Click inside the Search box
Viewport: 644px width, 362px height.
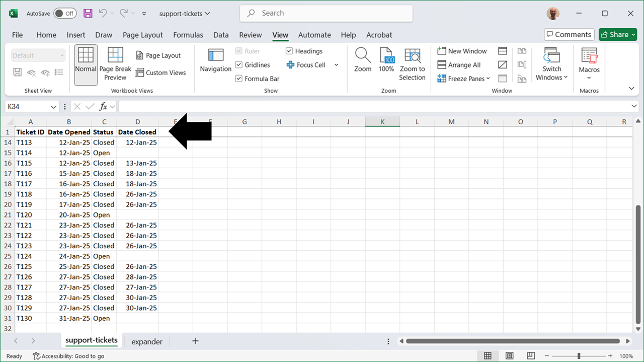[326, 13]
